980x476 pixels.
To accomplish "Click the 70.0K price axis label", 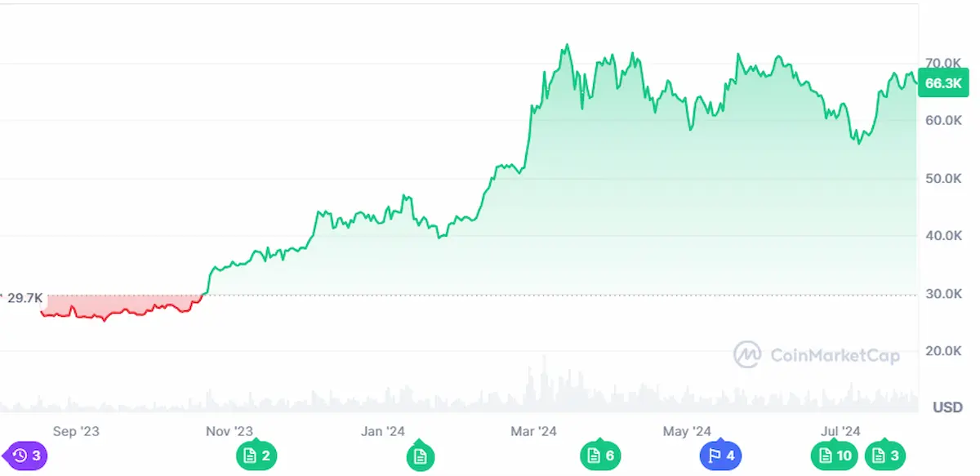I will click(x=942, y=63).
